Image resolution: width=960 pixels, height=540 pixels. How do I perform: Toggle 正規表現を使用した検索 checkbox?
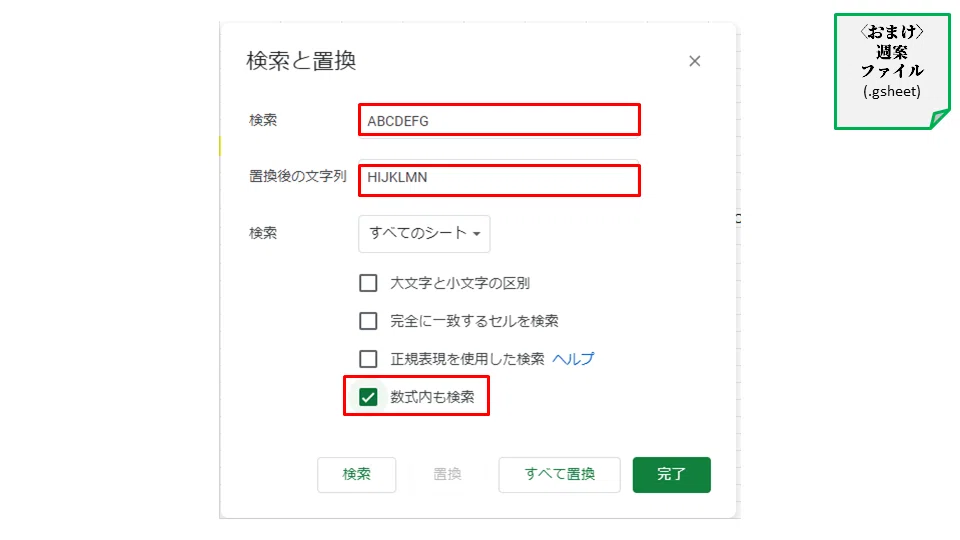pos(368,359)
